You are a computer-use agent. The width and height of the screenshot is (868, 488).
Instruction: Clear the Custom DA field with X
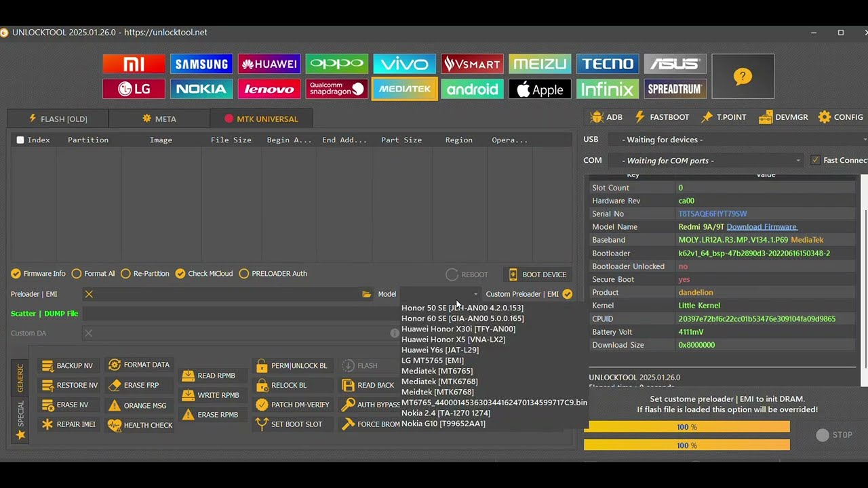click(x=88, y=333)
